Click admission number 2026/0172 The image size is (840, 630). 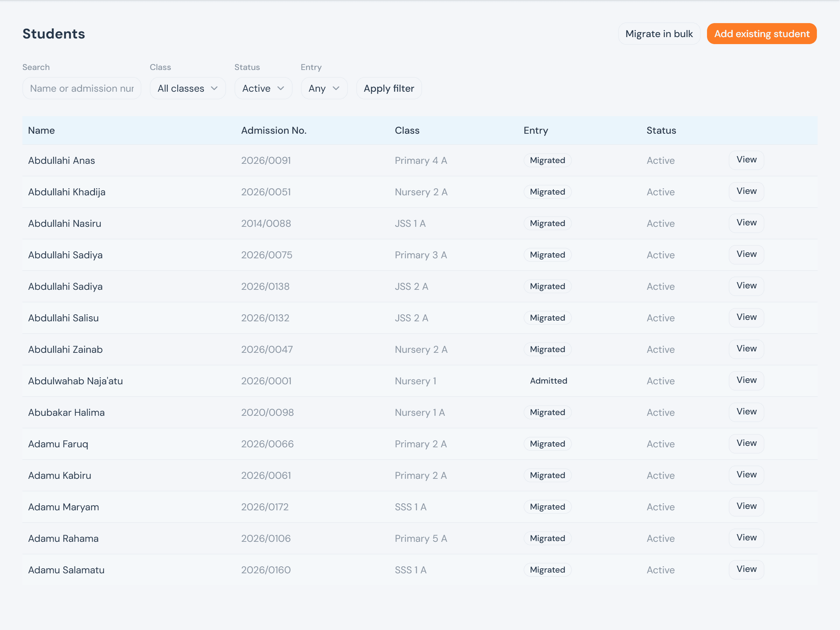coord(265,507)
